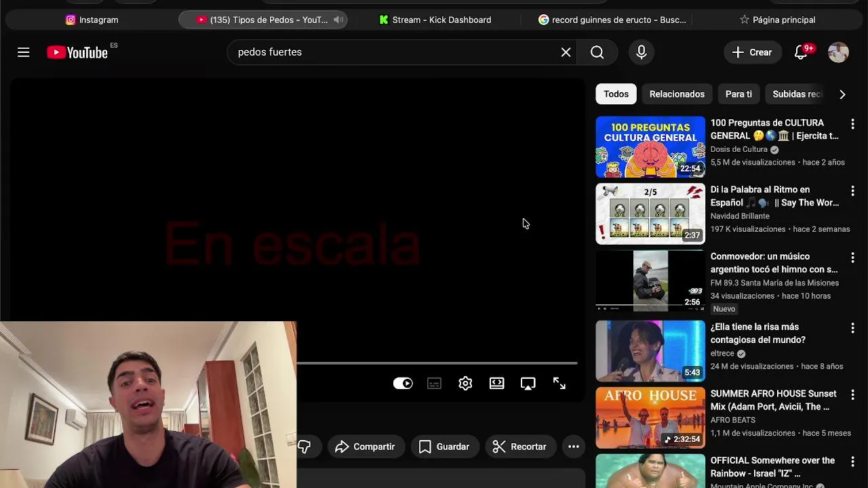Open options for risa más contagiosa video
The height and width of the screenshot is (488, 868).
point(852,328)
